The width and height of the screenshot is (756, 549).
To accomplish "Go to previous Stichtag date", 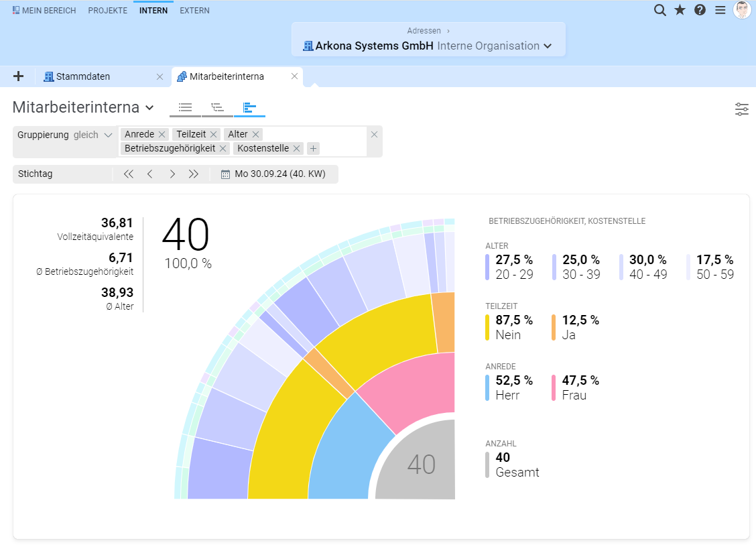I will 150,174.
